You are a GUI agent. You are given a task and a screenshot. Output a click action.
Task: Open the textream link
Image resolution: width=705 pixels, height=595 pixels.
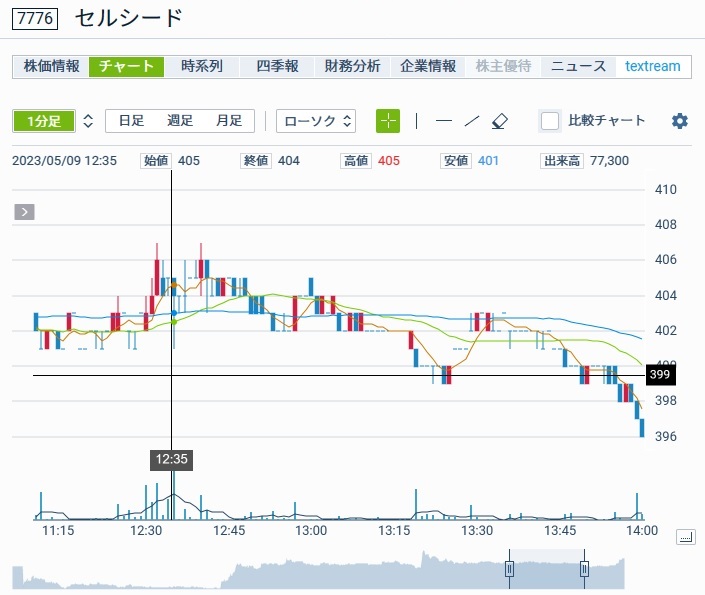pyautogui.click(x=652, y=67)
